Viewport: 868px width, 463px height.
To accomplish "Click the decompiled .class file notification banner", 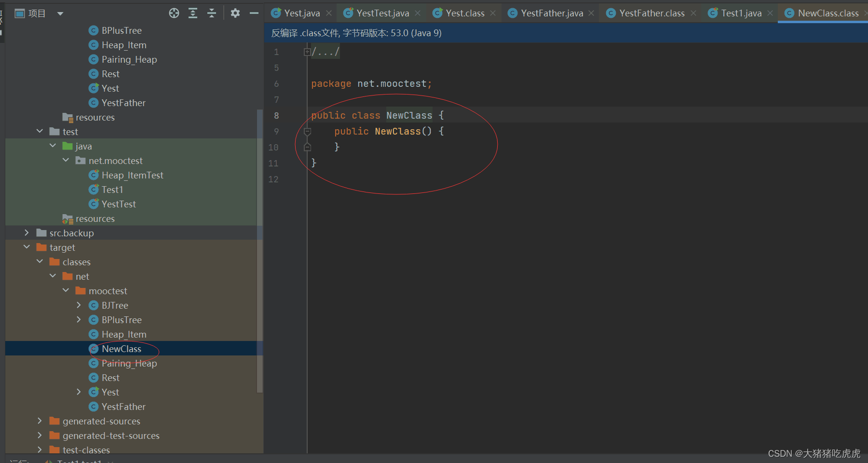I will pos(566,33).
